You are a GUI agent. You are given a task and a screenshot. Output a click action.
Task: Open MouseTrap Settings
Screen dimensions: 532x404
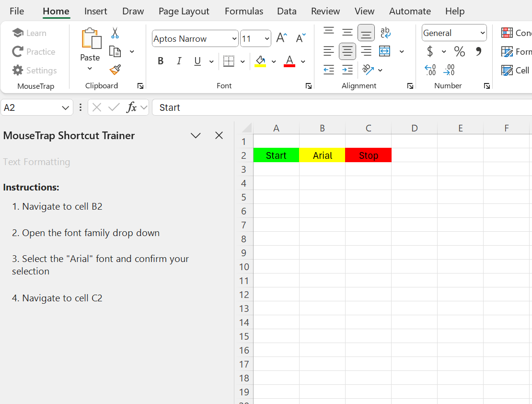click(35, 70)
